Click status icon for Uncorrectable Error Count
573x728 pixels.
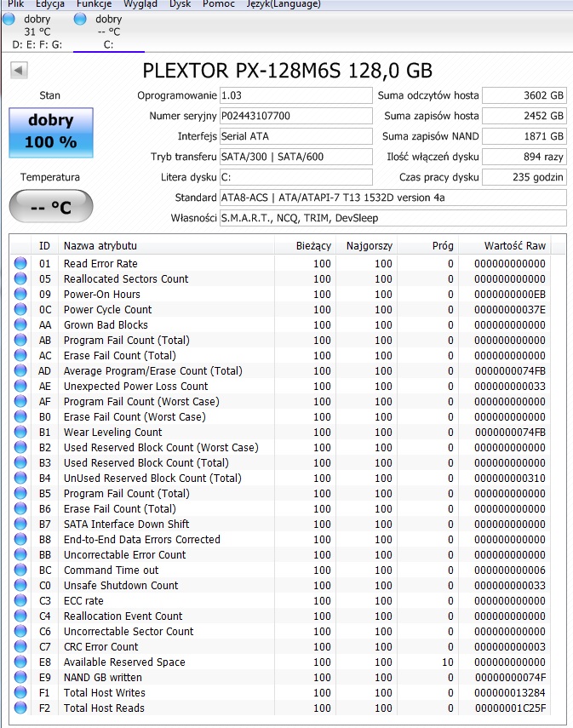[x=20, y=554]
